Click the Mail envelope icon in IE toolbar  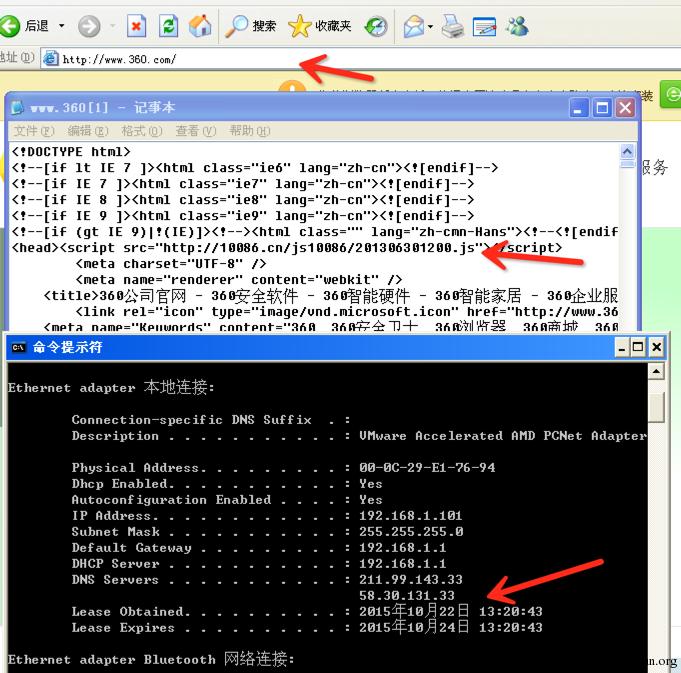coord(414,26)
